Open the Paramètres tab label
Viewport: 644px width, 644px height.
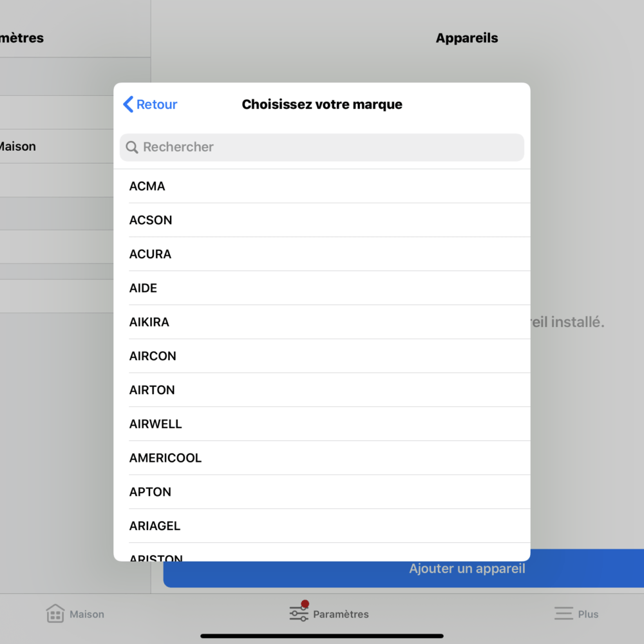coord(341,614)
